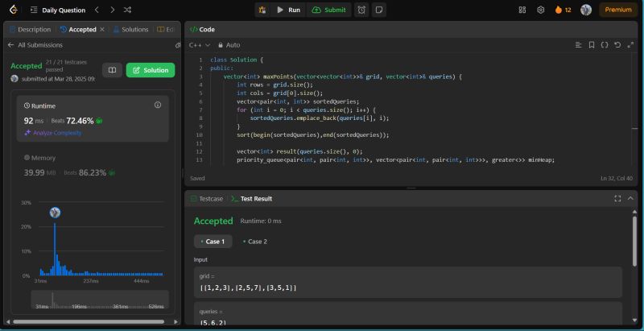Viewport: 644px width, 331px height.
Task: Click the grid input value field
Action: pyautogui.click(x=408, y=283)
